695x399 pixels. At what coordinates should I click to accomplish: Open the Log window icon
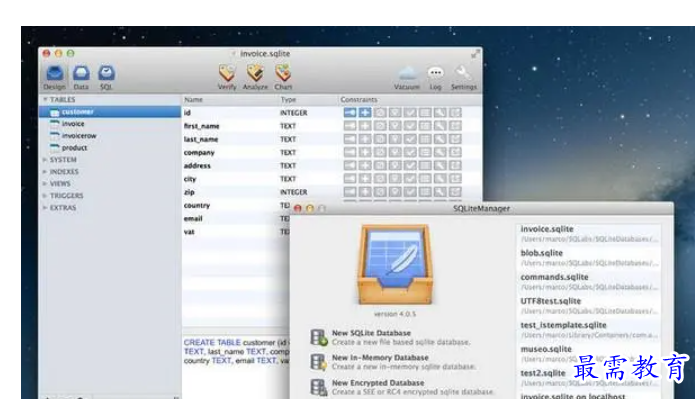click(435, 78)
